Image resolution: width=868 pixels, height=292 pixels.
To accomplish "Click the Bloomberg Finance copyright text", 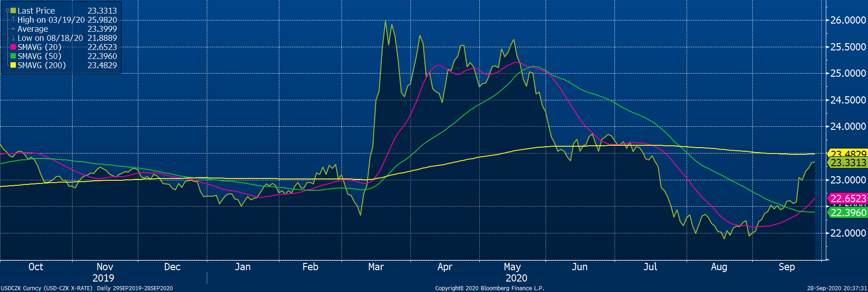I will (x=489, y=288).
